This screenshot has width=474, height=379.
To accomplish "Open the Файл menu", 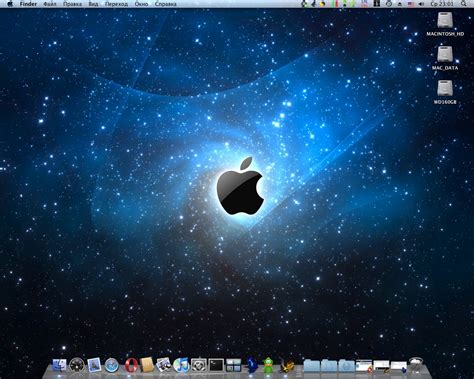I will point(50,4).
